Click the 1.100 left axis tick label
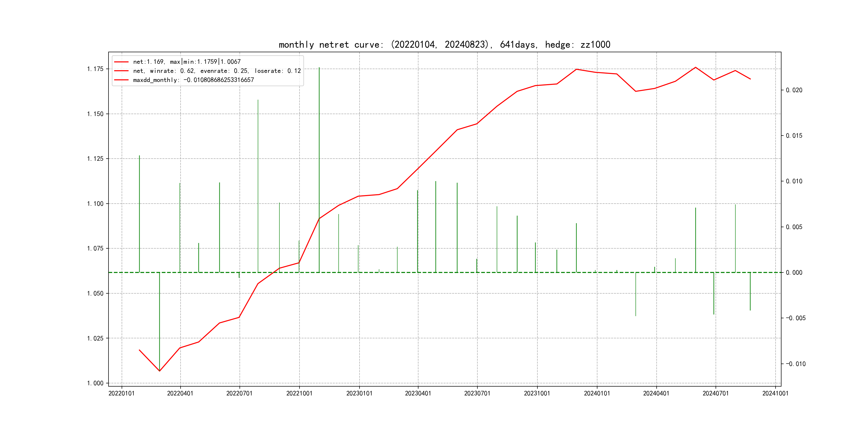Image resolution: width=868 pixels, height=434 pixels. coord(95,204)
